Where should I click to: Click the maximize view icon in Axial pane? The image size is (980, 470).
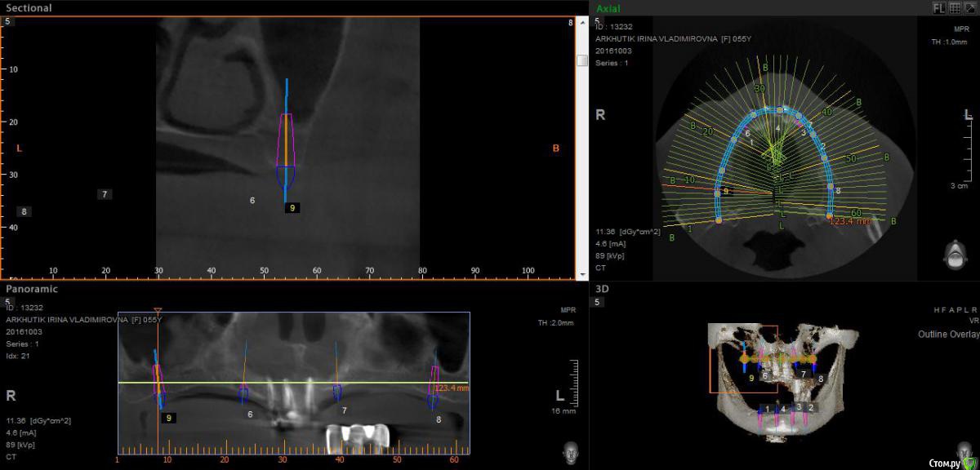pos(969,8)
